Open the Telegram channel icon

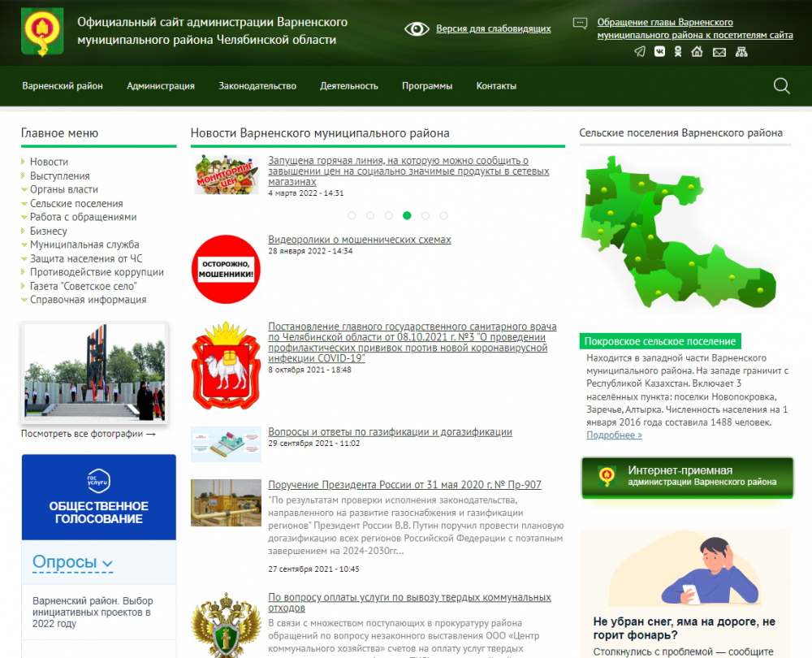640,52
